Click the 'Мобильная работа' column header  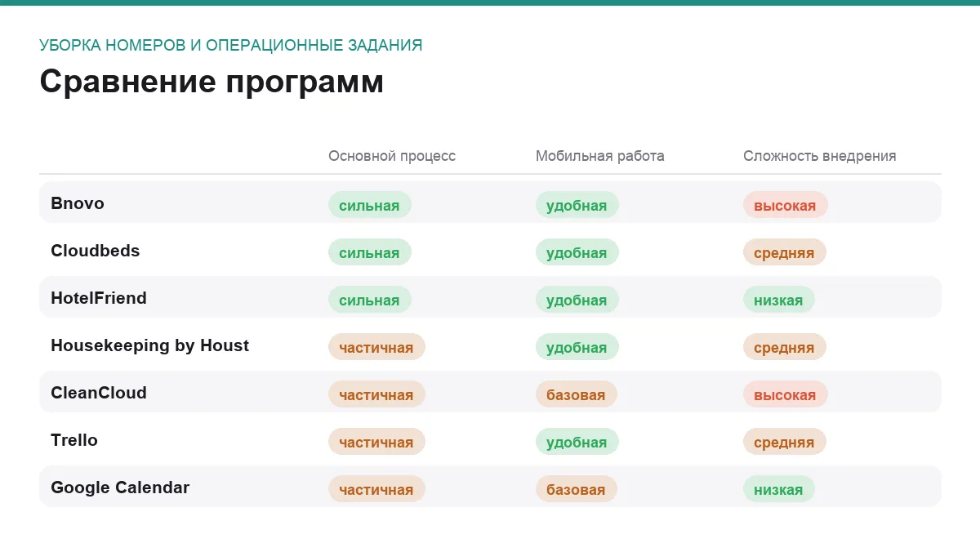point(600,156)
